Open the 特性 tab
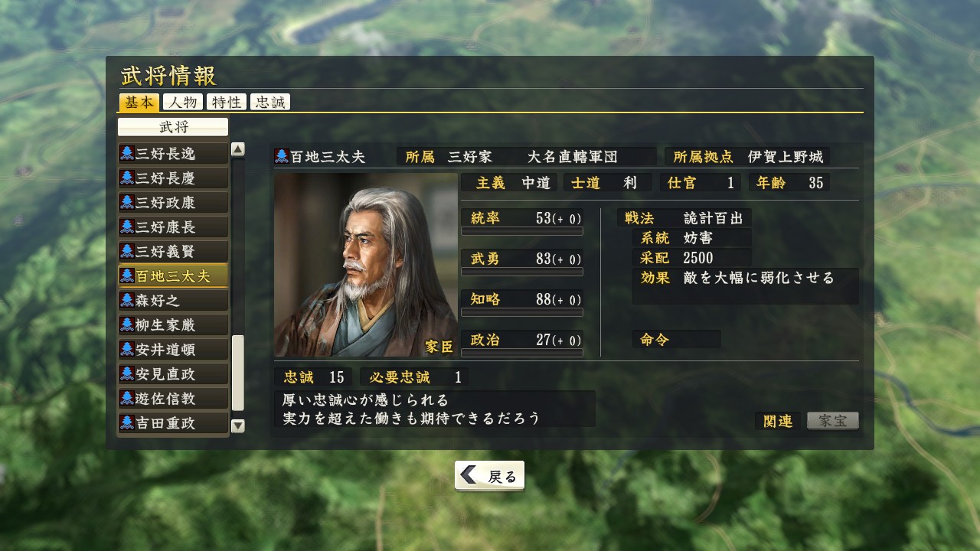Viewport: 980px width, 551px height. pyautogui.click(x=226, y=103)
